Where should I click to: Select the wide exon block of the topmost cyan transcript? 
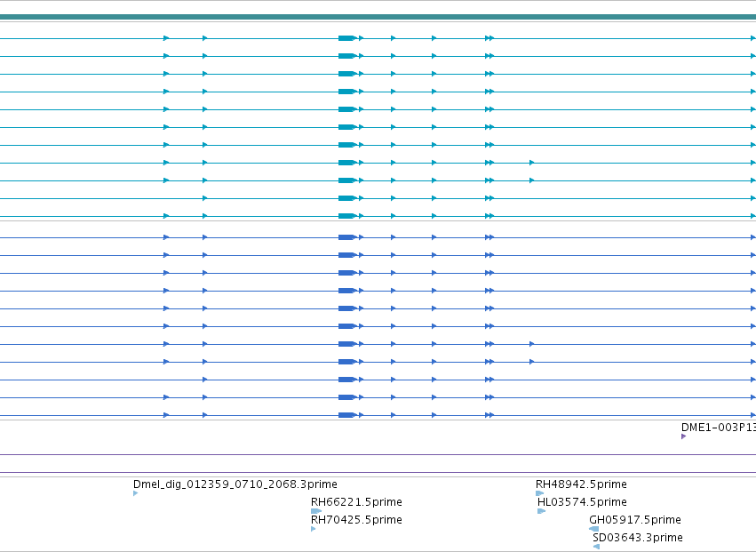[347, 38]
